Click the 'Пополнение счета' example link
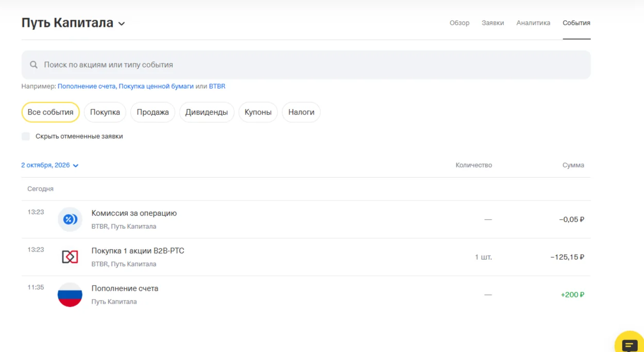This screenshot has height=352, width=644. click(x=87, y=87)
